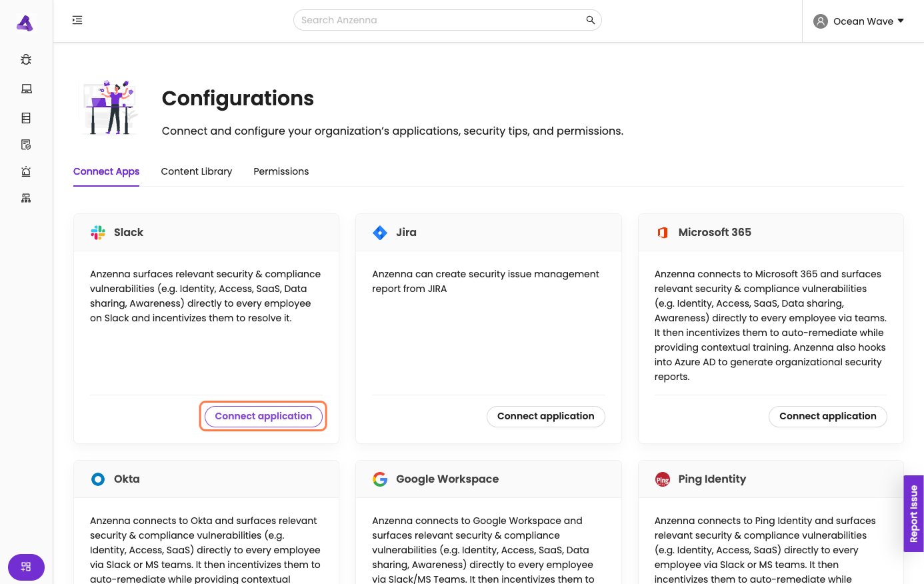
Task: Connect the Jira application
Action: tap(545, 416)
